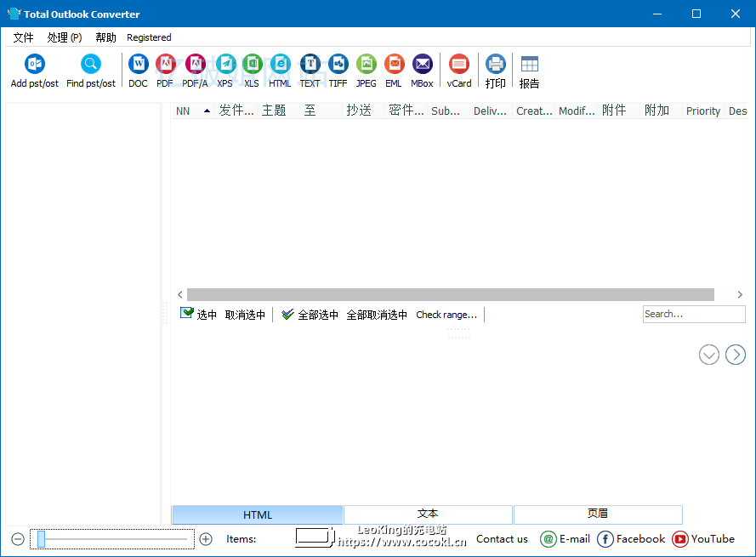
Task: Sort by Sub... column header
Action: pos(448,111)
